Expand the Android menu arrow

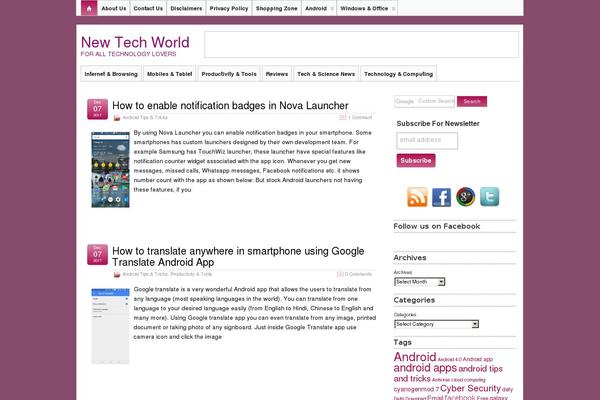332,8
